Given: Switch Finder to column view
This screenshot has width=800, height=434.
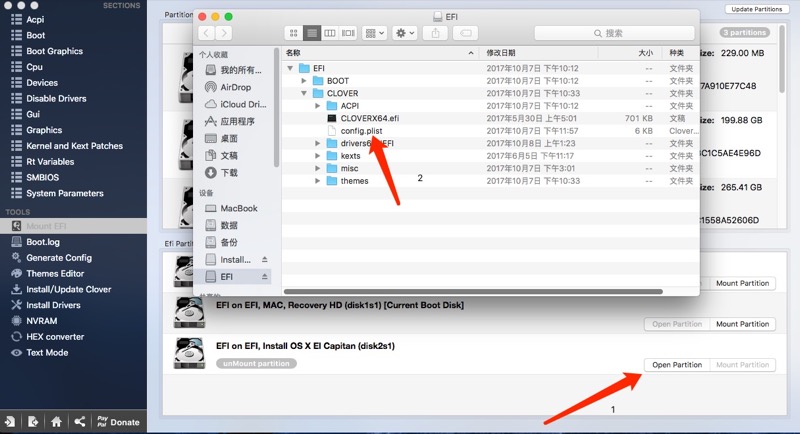Looking at the screenshot, I should point(330,33).
